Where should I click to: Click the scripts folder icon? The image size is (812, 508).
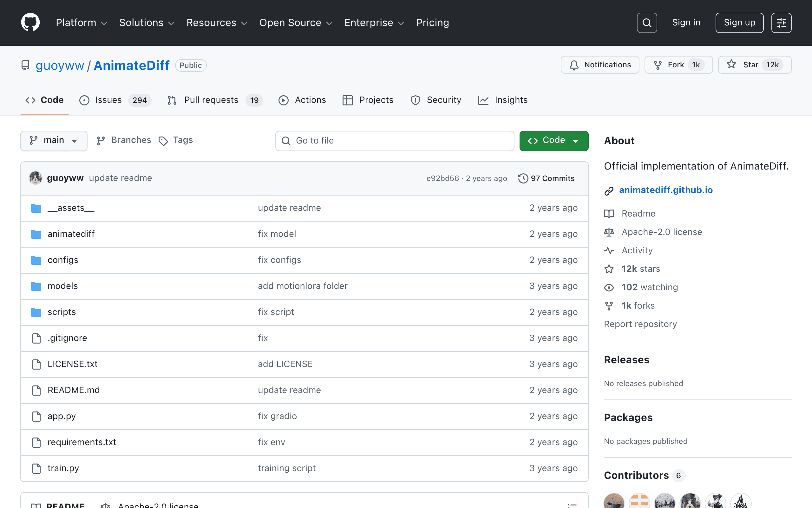(x=36, y=312)
